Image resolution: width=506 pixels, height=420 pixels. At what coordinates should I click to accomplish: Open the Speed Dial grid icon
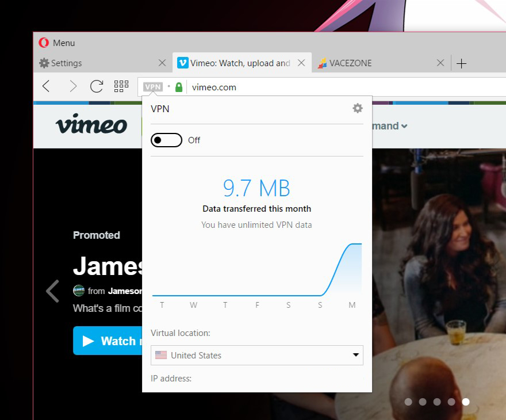(121, 86)
